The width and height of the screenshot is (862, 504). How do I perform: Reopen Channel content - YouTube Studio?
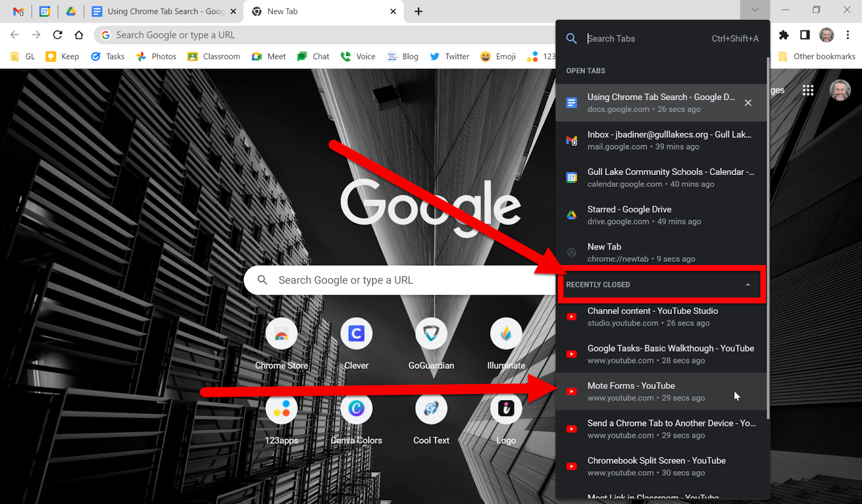point(661,317)
